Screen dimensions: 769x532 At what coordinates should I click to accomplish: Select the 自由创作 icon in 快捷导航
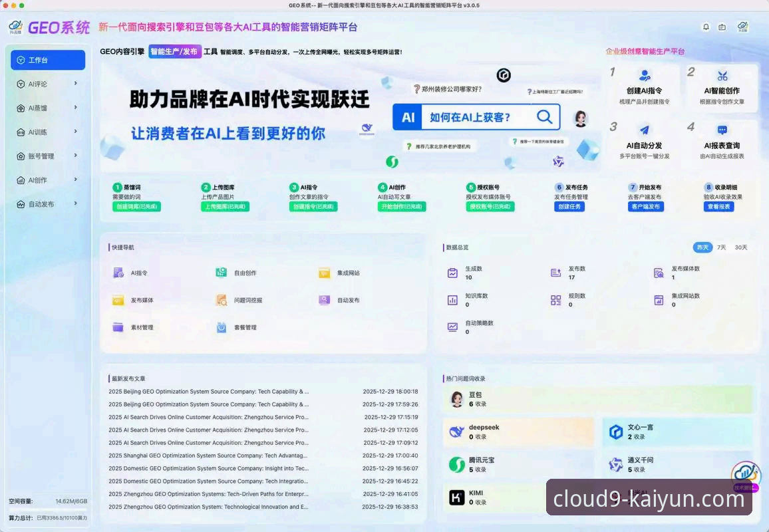pos(221,272)
